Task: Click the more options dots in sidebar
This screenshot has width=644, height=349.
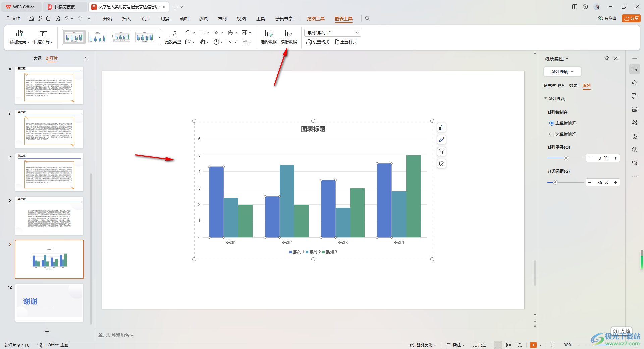Action: pyautogui.click(x=635, y=177)
